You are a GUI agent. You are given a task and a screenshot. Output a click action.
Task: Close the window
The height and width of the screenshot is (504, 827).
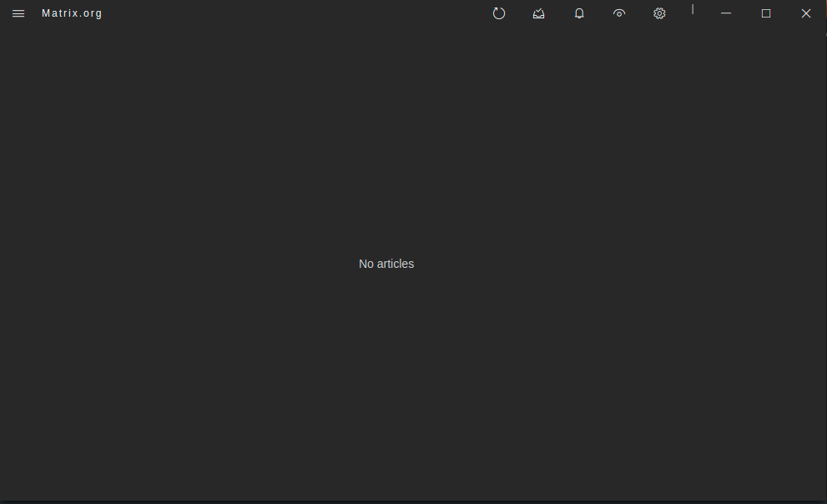[806, 13]
